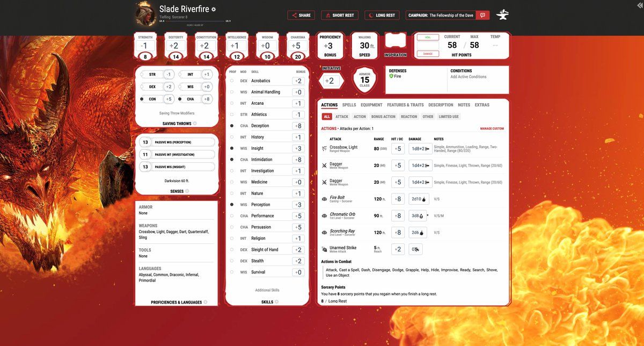The width and height of the screenshot is (644, 346).
Task: Open Proficiencies & Languages gear icon
Action: point(206,302)
